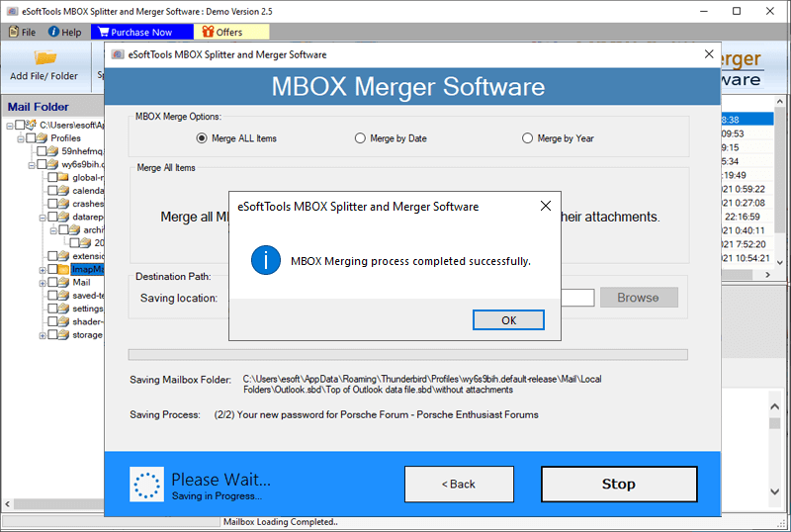Click the app icon in main title bar
791x532 pixels.
tap(12, 11)
